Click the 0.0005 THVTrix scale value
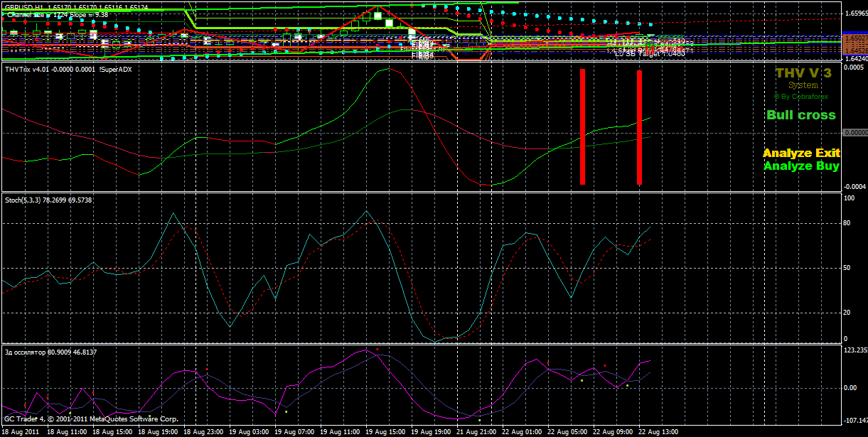The width and height of the screenshot is (868, 437). click(x=853, y=68)
